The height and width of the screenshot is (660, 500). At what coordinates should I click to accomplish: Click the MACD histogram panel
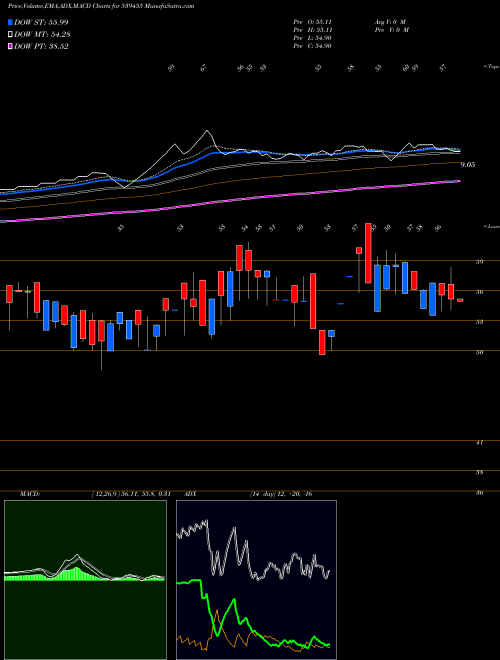click(x=85, y=580)
